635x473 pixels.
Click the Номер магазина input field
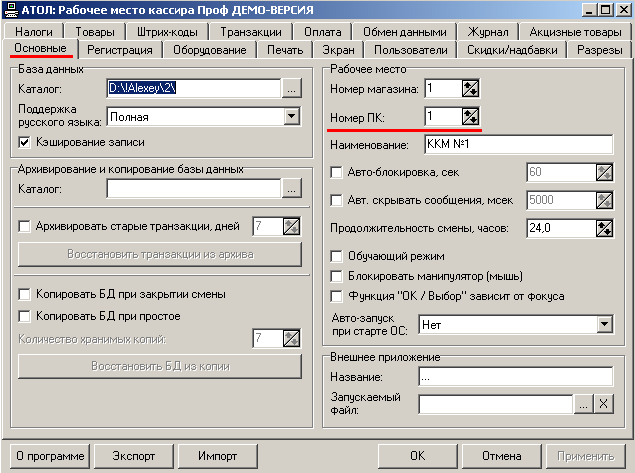[443, 88]
